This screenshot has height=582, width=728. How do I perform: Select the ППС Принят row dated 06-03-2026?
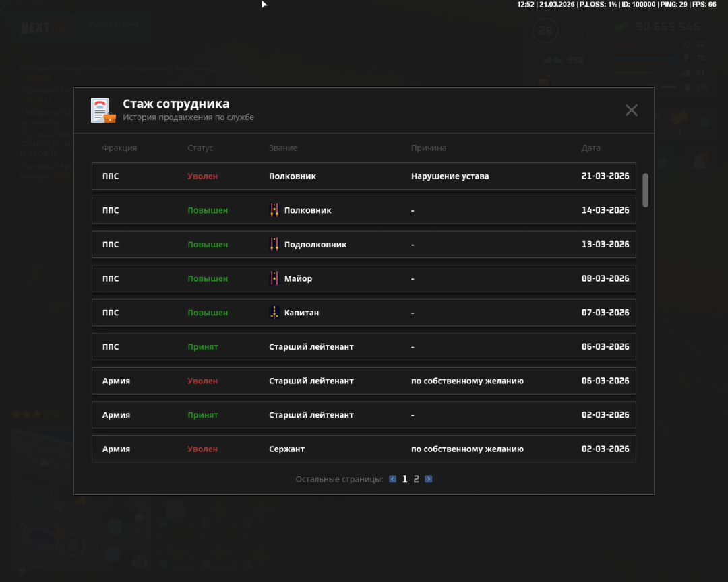[363, 347]
